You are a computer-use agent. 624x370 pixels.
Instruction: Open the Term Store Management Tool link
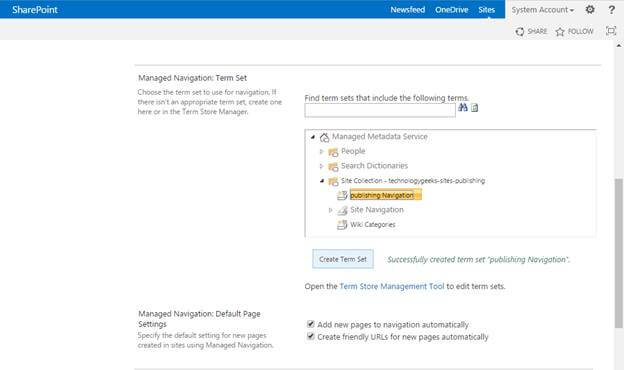(x=392, y=286)
